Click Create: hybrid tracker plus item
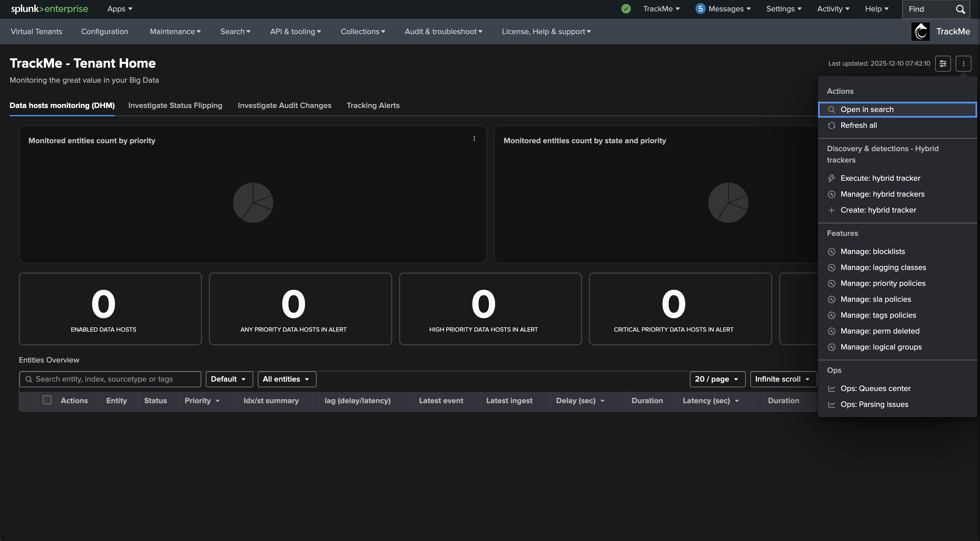Screen dimensions: 980x541 [x=878, y=210]
